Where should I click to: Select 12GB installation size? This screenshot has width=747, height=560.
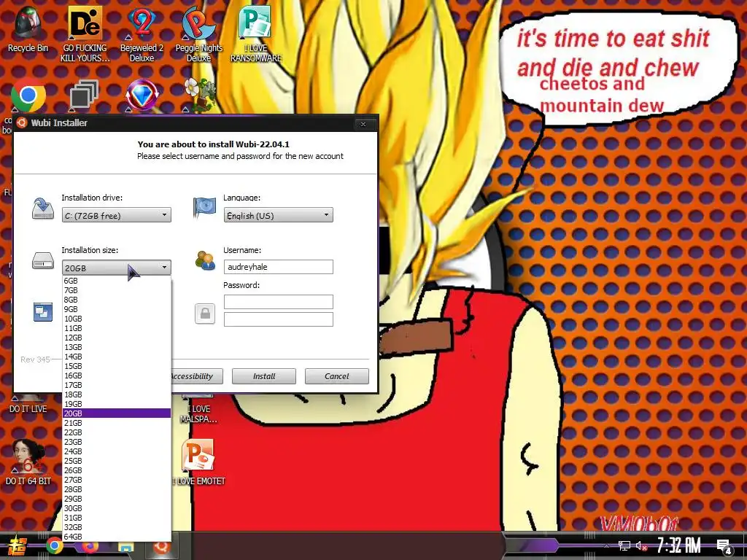[117, 338]
